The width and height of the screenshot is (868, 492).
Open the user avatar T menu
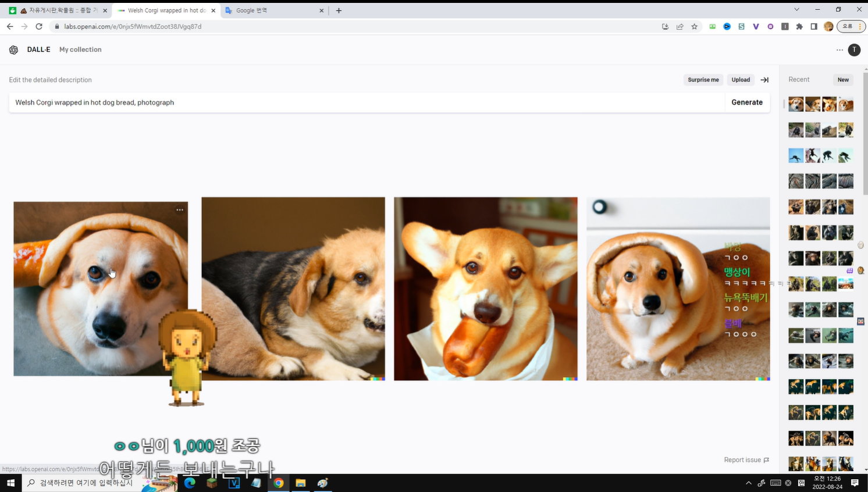853,50
